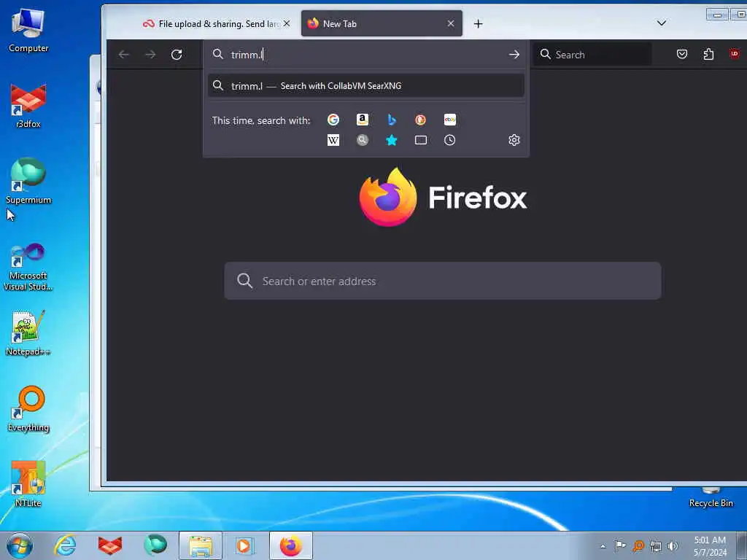Click the Everything tray icon

point(638,545)
